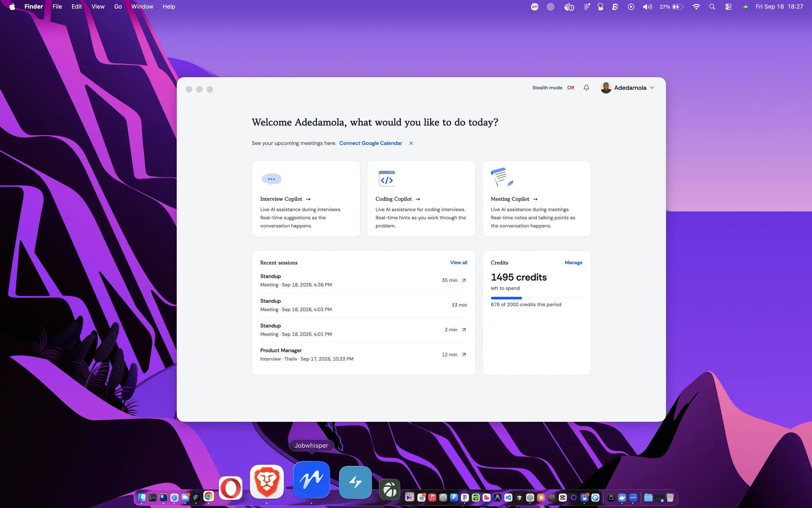Open the Window menu
This screenshot has width=812, height=508.
pyautogui.click(x=142, y=7)
